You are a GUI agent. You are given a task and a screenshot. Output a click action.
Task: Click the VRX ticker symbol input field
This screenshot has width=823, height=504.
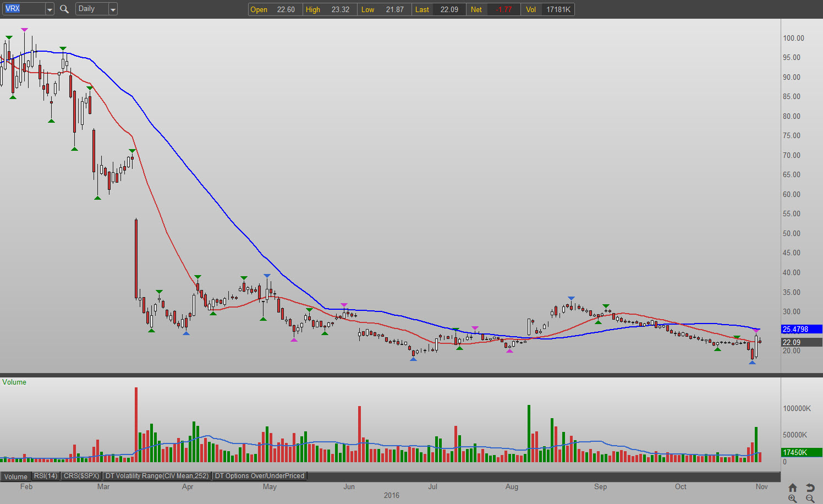(23, 9)
